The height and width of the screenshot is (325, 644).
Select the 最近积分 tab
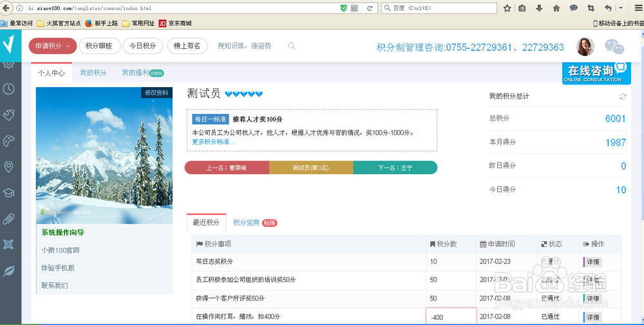[206, 222]
